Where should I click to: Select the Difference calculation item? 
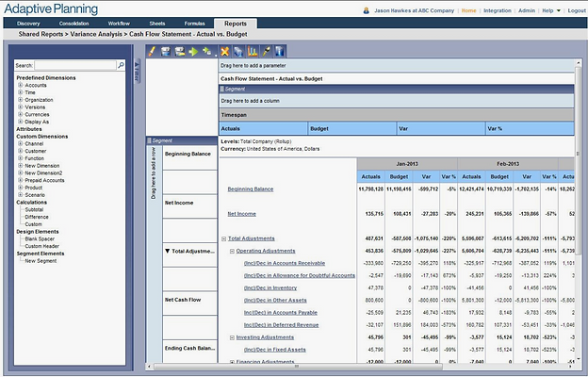[x=37, y=217]
